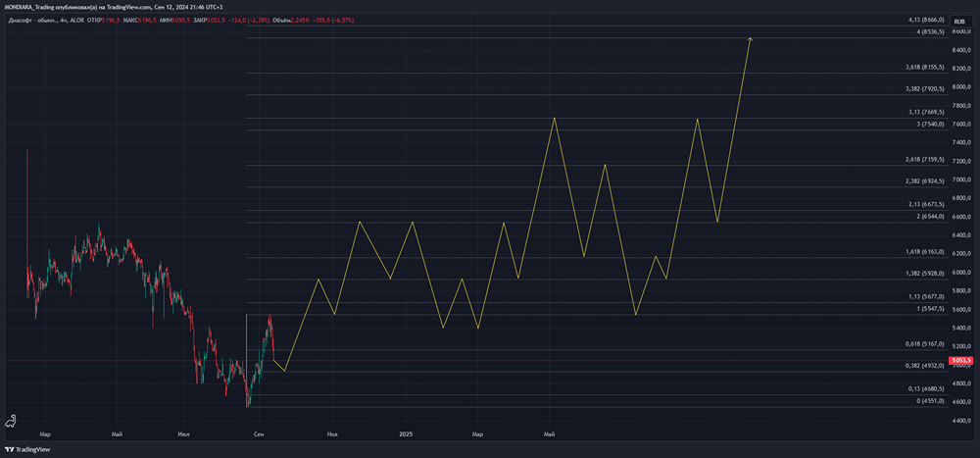
Task: Click the TradingView logo at bottom left
Action: click(27, 449)
